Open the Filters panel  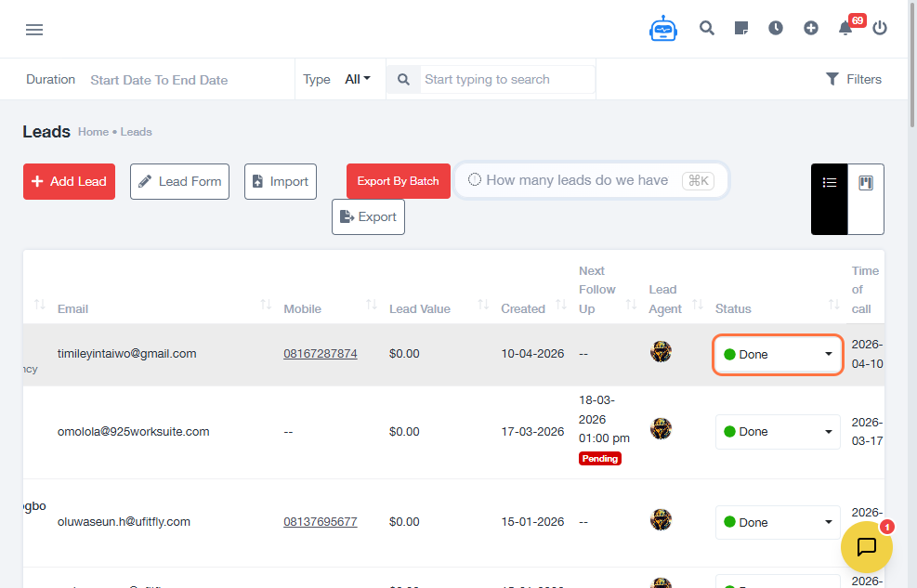(x=854, y=79)
